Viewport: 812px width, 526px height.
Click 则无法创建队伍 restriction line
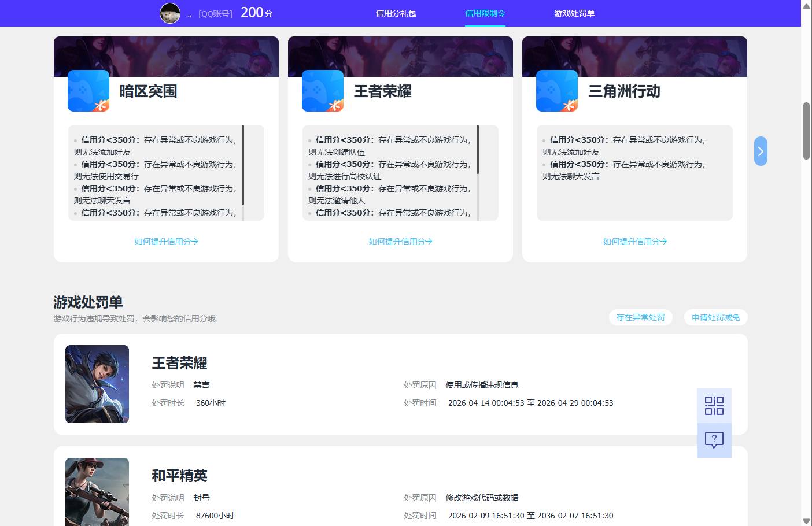click(337, 152)
